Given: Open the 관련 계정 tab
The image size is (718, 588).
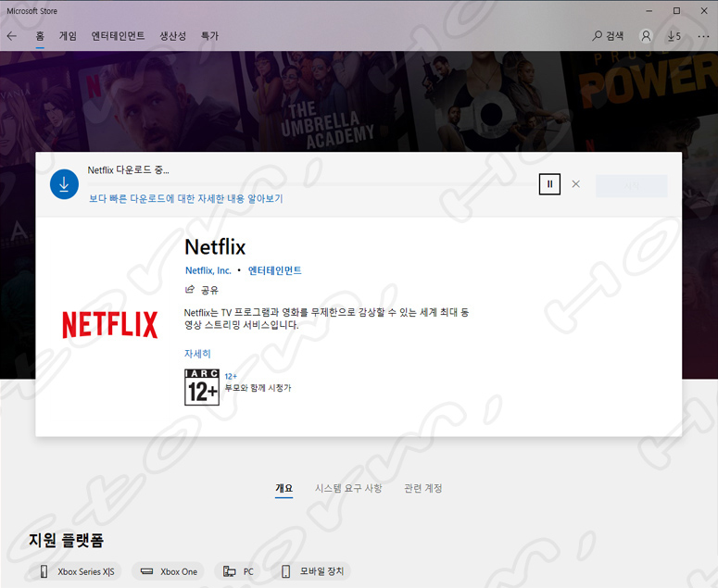Looking at the screenshot, I should click(x=423, y=488).
